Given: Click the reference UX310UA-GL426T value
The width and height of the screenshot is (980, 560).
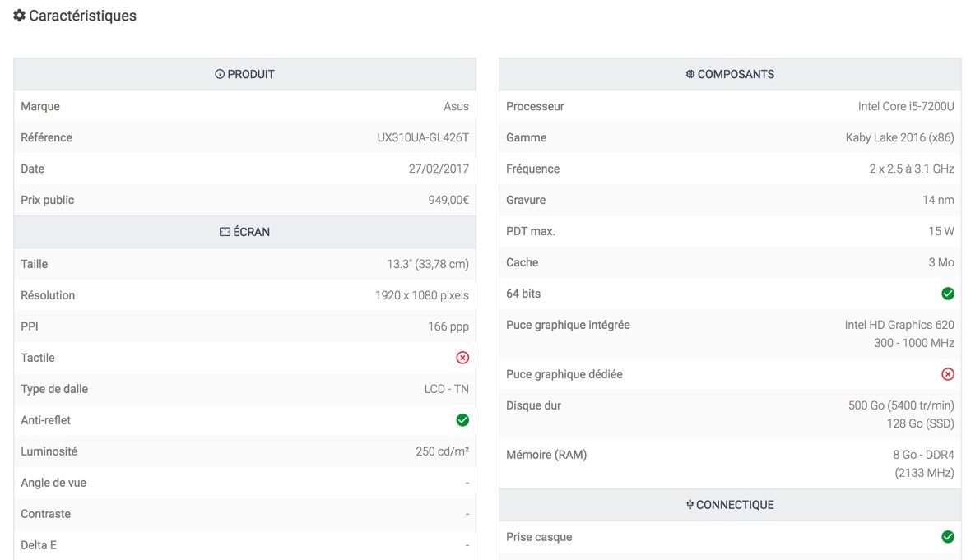Looking at the screenshot, I should [423, 137].
